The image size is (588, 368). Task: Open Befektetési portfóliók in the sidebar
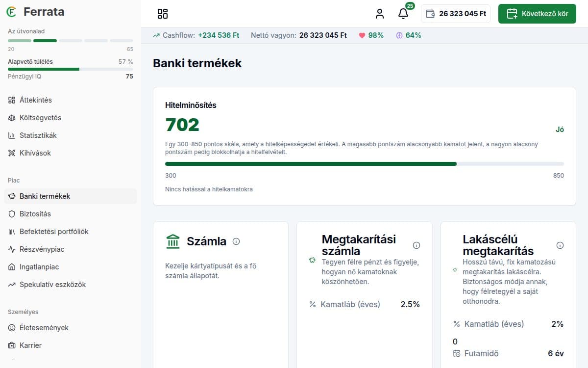[71, 232]
